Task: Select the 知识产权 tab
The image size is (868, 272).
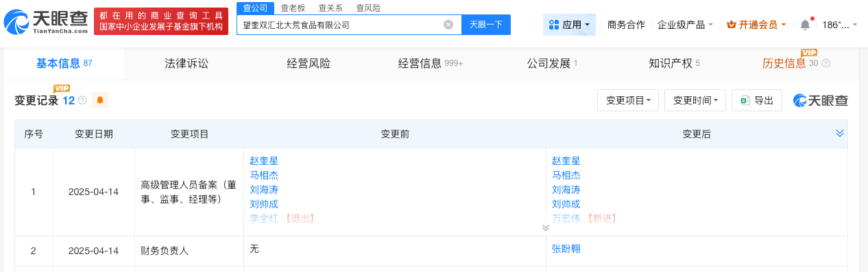Action: [x=675, y=63]
